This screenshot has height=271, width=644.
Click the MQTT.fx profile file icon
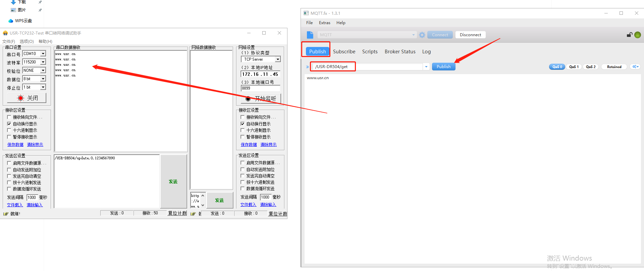click(x=310, y=35)
